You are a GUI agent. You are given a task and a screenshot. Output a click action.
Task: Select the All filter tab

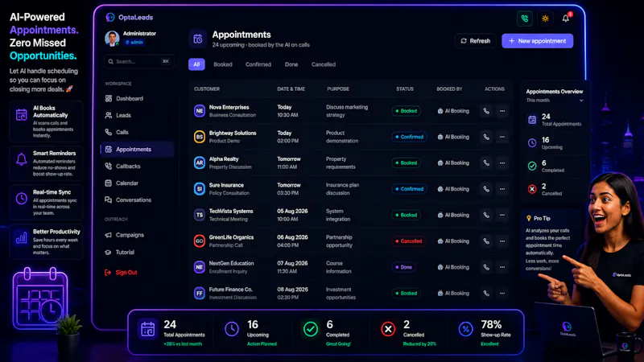click(196, 64)
